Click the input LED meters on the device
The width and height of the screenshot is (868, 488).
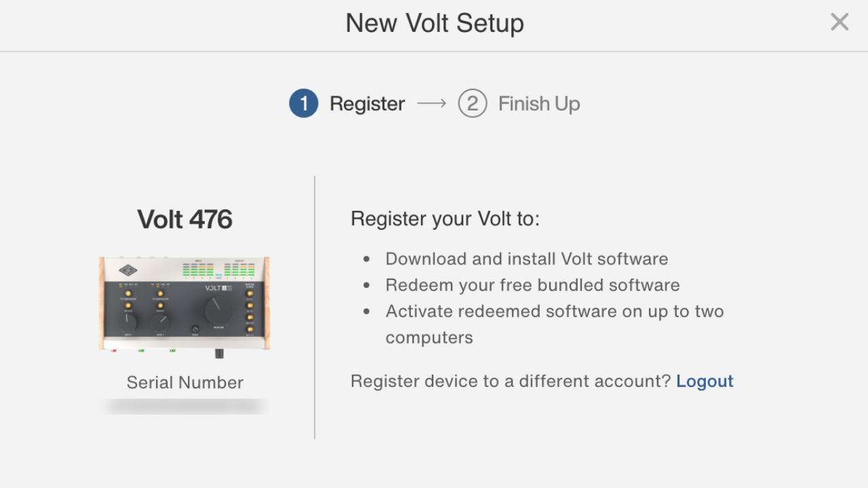tap(198, 268)
